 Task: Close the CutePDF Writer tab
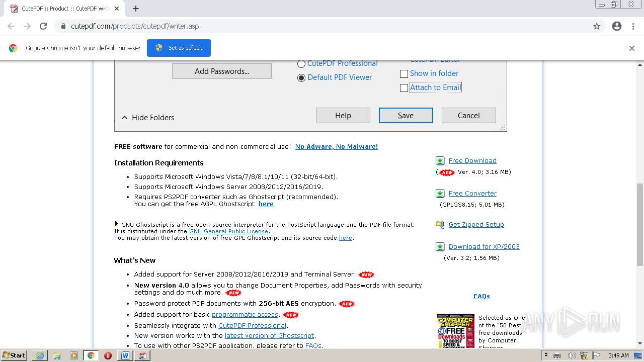pos(117,9)
